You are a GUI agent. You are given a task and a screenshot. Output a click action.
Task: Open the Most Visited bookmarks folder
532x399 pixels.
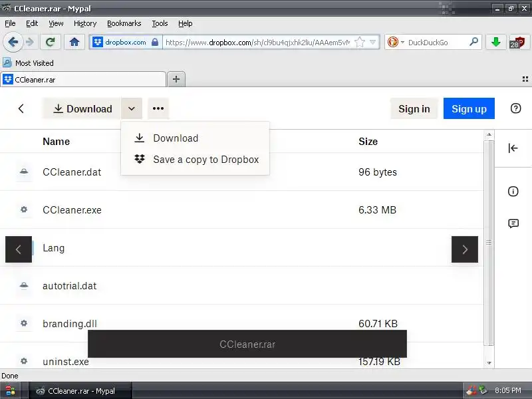click(x=28, y=63)
